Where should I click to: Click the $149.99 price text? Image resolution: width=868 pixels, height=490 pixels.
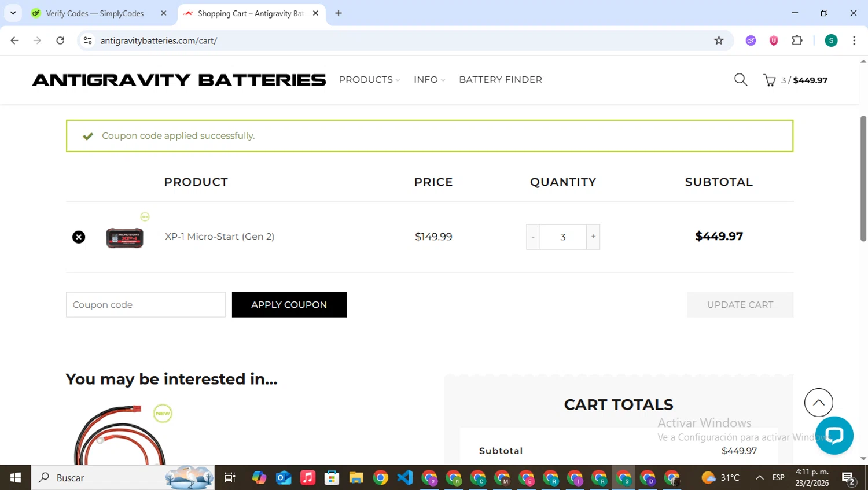click(x=433, y=237)
